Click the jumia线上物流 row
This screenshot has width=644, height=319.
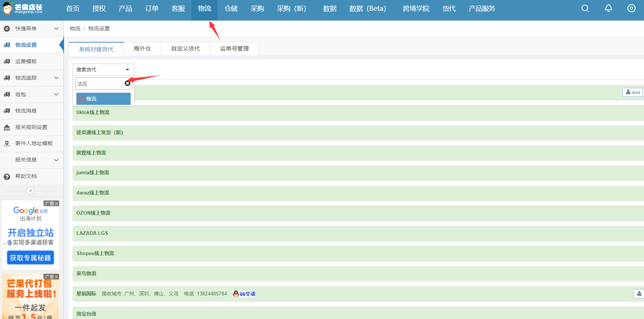point(358,173)
